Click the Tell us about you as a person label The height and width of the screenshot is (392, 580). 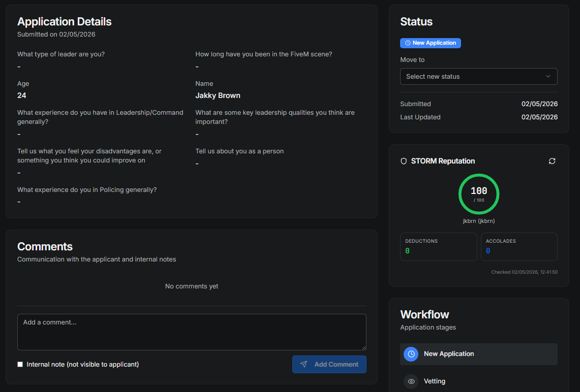tap(239, 151)
